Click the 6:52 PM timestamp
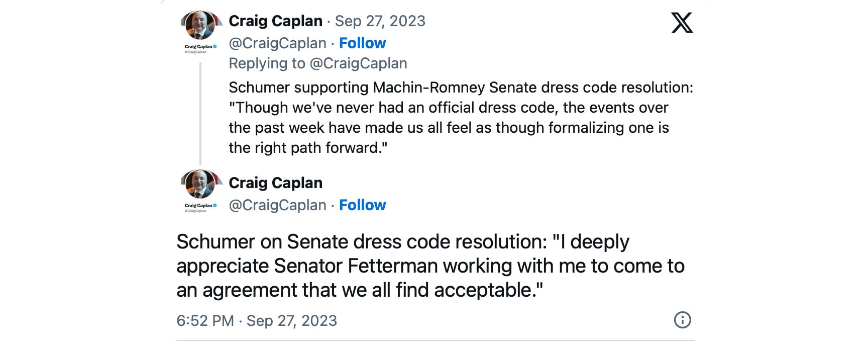868x345 pixels. 205,319
